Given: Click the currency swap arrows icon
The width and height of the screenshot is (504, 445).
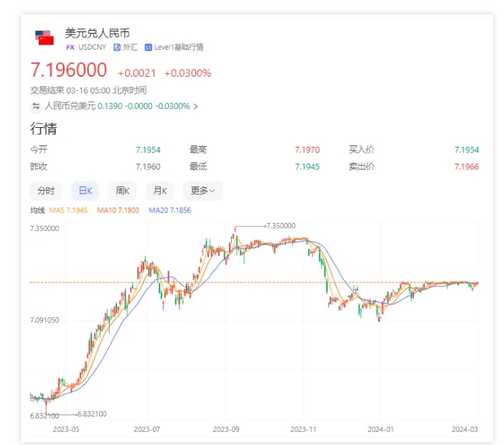Looking at the screenshot, I should point(35,106).
